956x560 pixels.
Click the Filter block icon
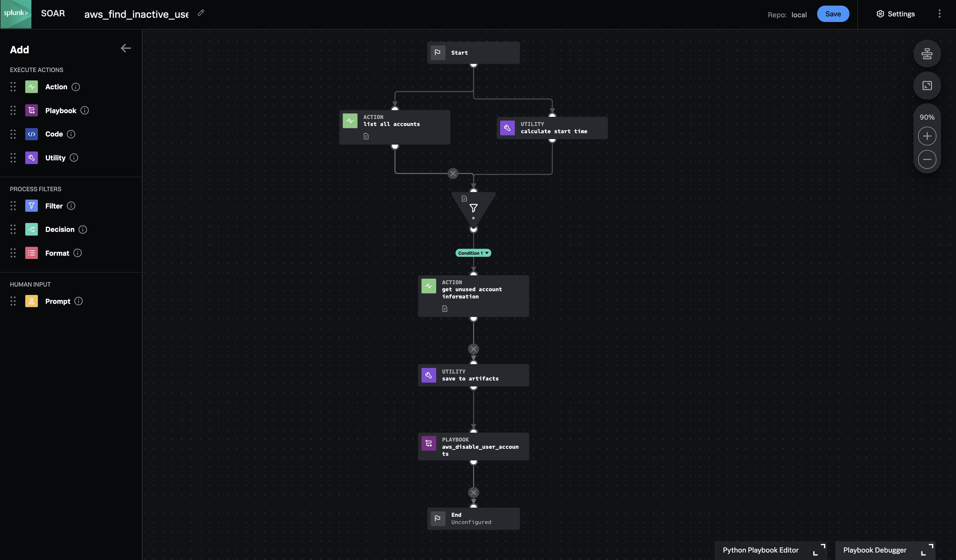(x=32, y=206)
